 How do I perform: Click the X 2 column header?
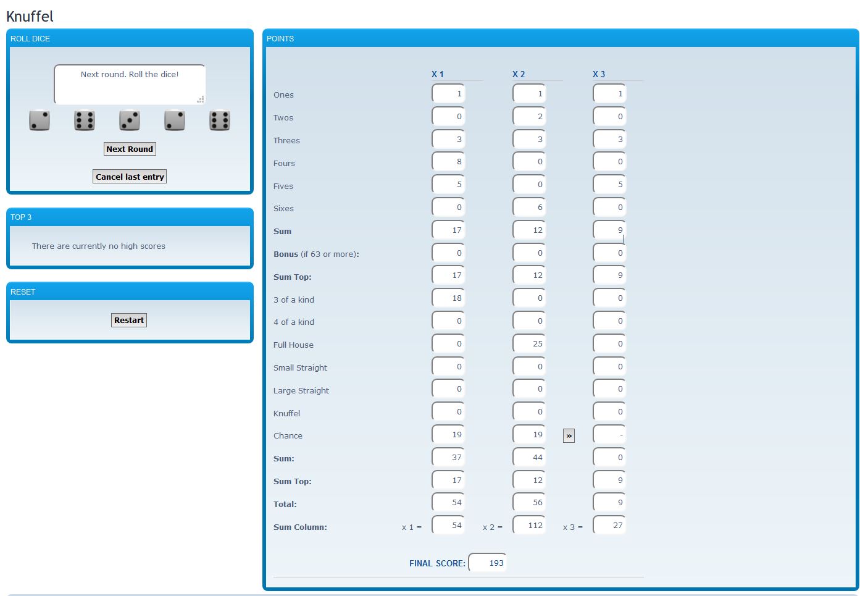pyautogui.click(x=519, y=74)
